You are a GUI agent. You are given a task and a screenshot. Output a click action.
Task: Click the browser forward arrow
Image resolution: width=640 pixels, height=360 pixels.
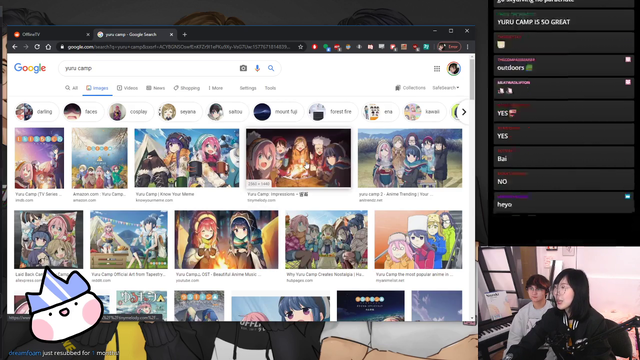pos(26,47)
